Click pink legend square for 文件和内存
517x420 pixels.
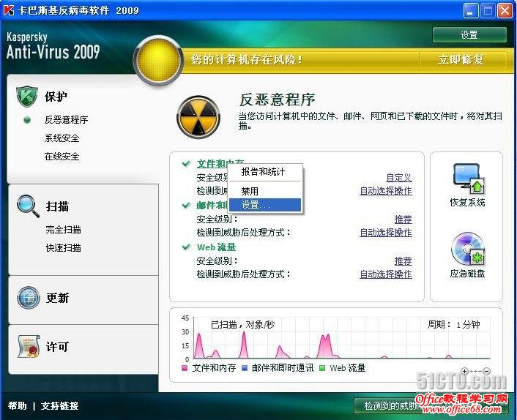(185, 368)
